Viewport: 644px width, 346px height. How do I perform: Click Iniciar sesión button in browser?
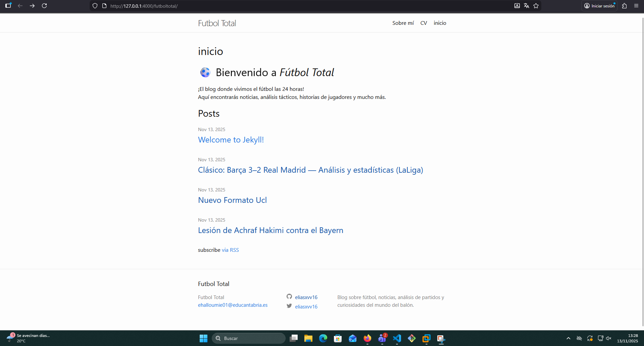(x=599, y=6)
